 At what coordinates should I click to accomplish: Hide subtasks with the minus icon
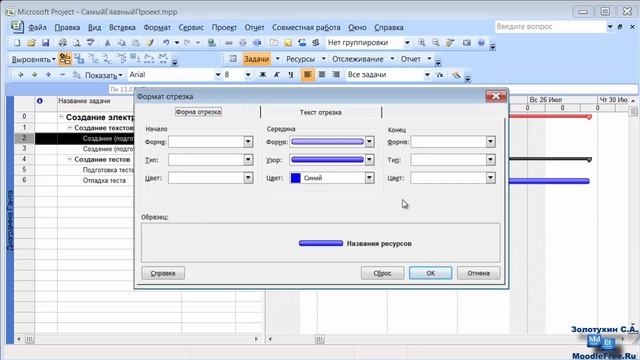coord(62,75)
